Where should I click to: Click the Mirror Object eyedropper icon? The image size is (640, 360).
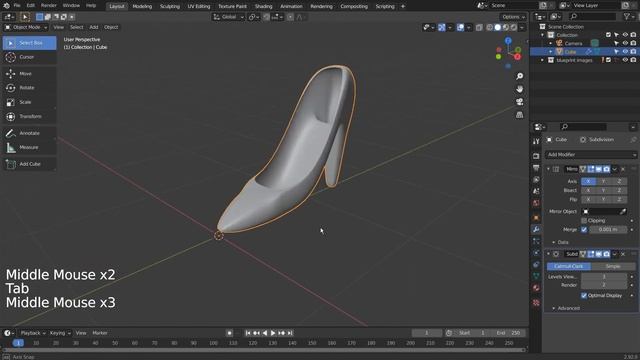click(x=622, y=211)
